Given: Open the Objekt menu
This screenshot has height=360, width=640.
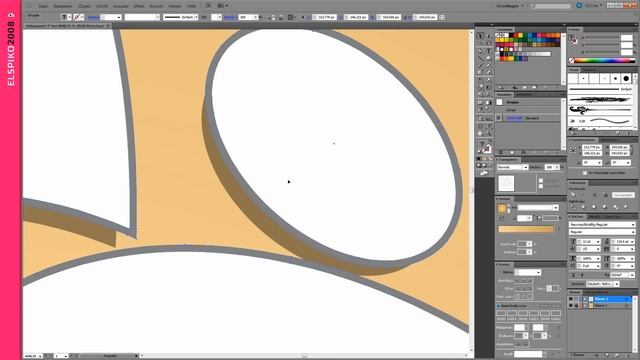Looking at the screenshot, I should click(84, 6).
